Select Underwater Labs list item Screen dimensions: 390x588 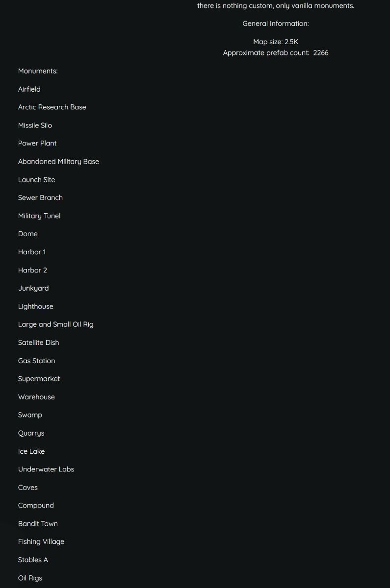click(x=46, y=469)
